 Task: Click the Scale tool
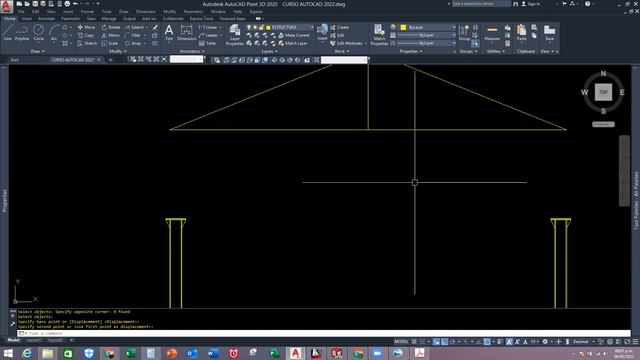[x=110, y=43]
